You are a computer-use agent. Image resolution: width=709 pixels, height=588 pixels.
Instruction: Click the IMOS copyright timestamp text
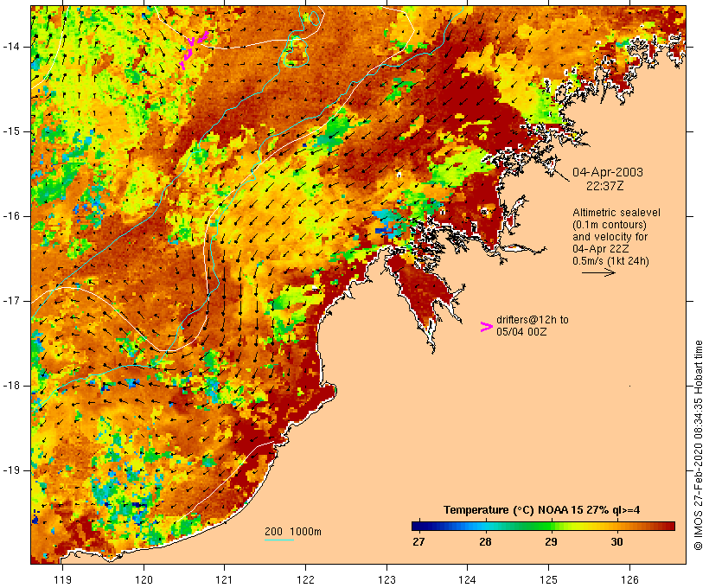coord(698,445)
